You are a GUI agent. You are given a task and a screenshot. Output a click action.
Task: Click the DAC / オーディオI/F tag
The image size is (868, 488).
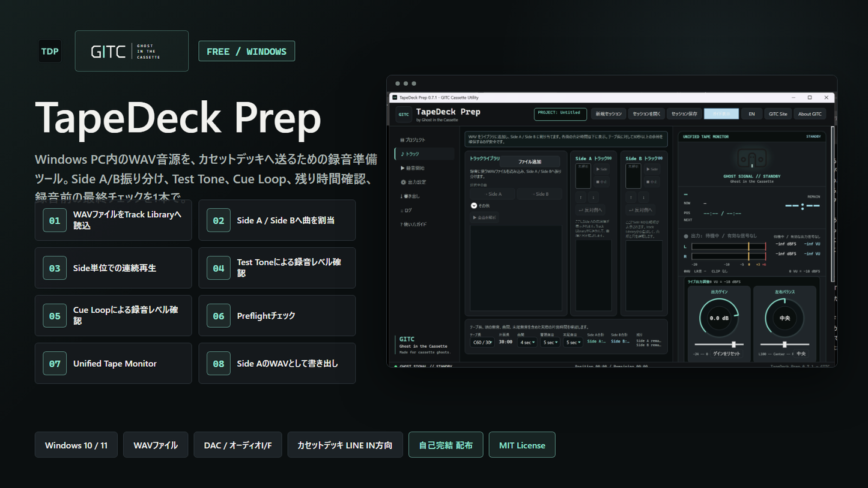(238, 445)
